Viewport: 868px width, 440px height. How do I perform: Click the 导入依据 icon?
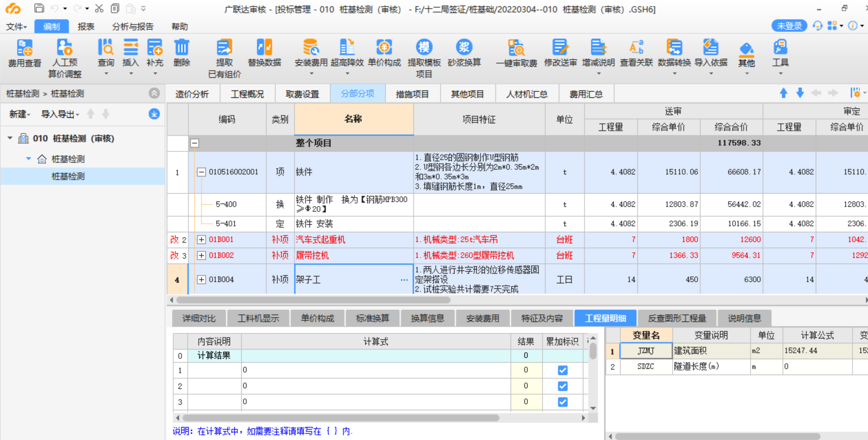point(711,48)
